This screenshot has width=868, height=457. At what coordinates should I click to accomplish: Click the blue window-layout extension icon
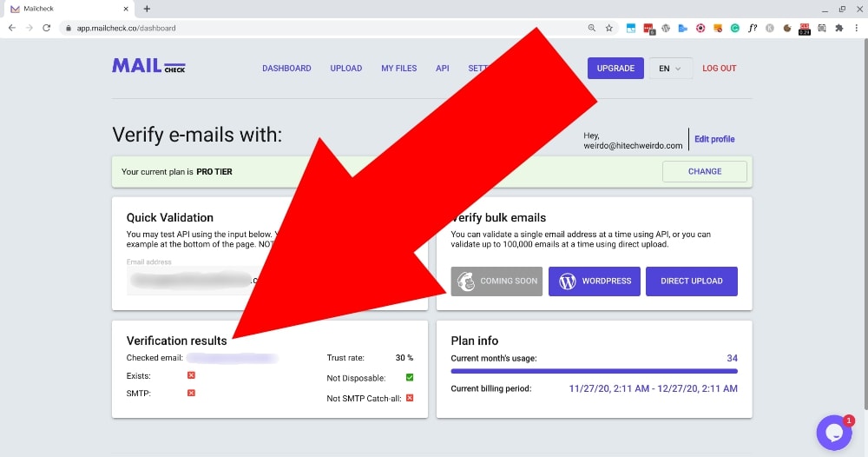coord(631,29)
